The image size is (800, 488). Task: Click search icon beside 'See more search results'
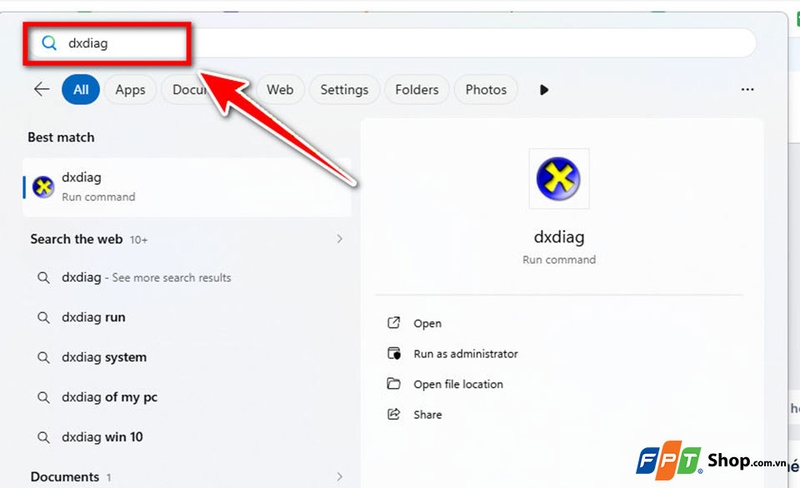pos(44,278)
